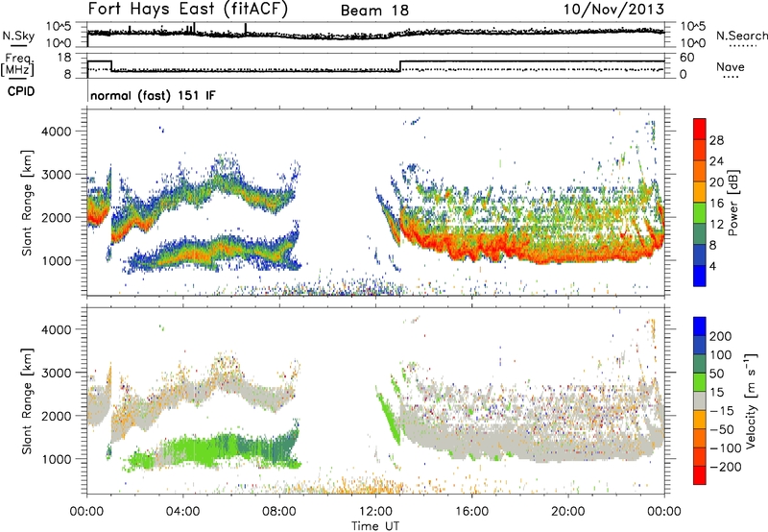Click the 'Time UT' axis title
Viewport: 768px width, 532px height.
click(375, 526)
